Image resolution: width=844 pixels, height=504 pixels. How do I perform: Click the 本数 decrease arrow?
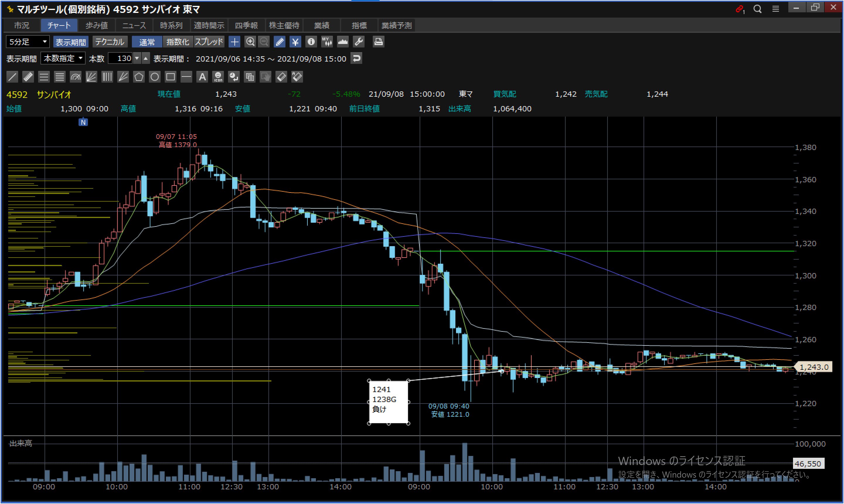click(137, 58)
